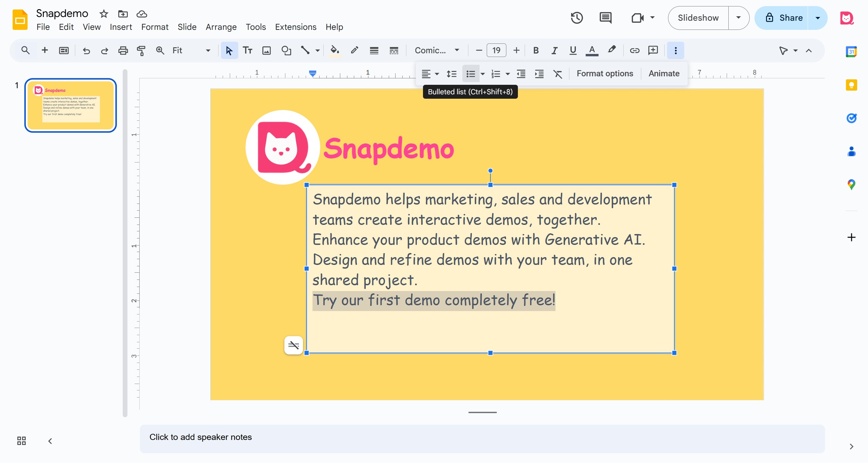868x463 pixels.
Task: Open the Arrange menu
Action: [x=221, y=27]
